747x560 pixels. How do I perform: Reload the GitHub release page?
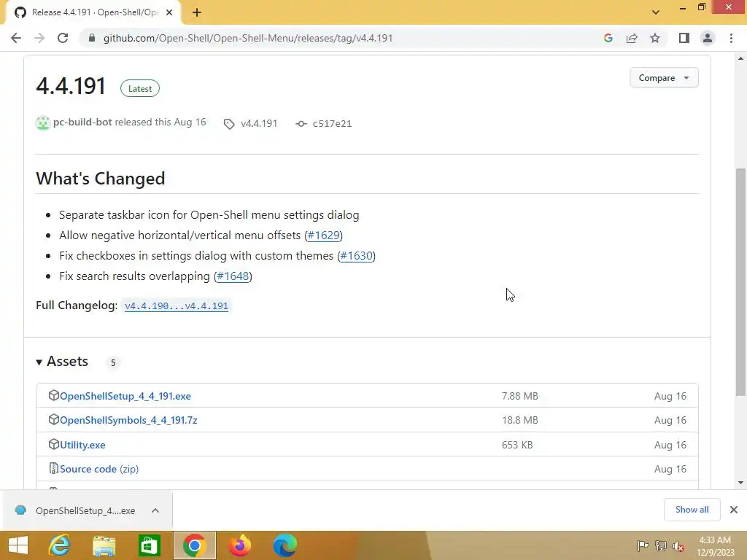pyautogui.click(x=63, y=38)
